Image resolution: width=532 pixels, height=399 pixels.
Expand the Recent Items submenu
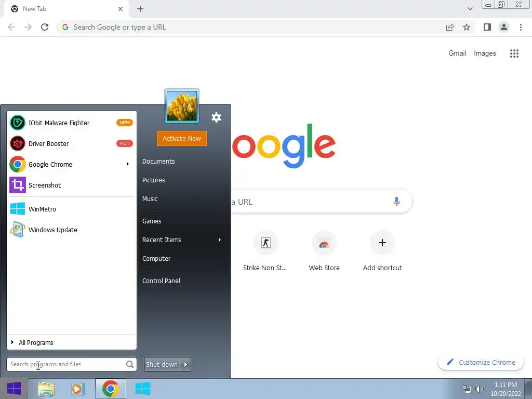coord(182,240)
